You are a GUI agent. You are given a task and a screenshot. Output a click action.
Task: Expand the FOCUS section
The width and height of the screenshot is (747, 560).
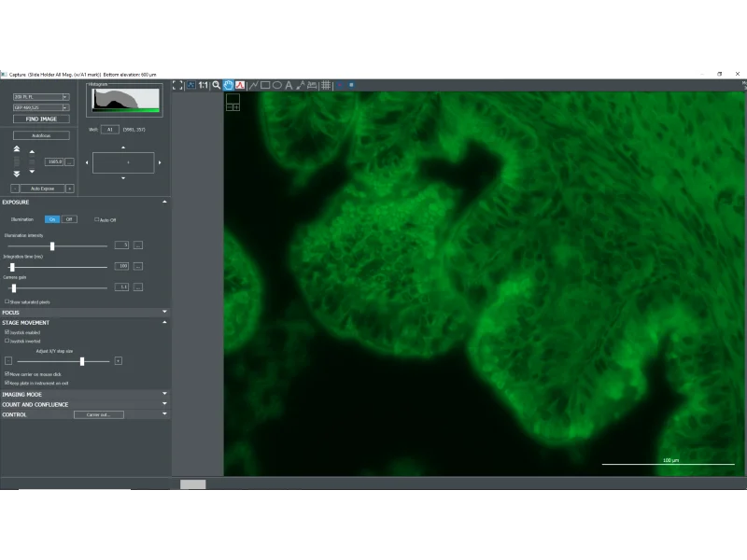[165, 312]
